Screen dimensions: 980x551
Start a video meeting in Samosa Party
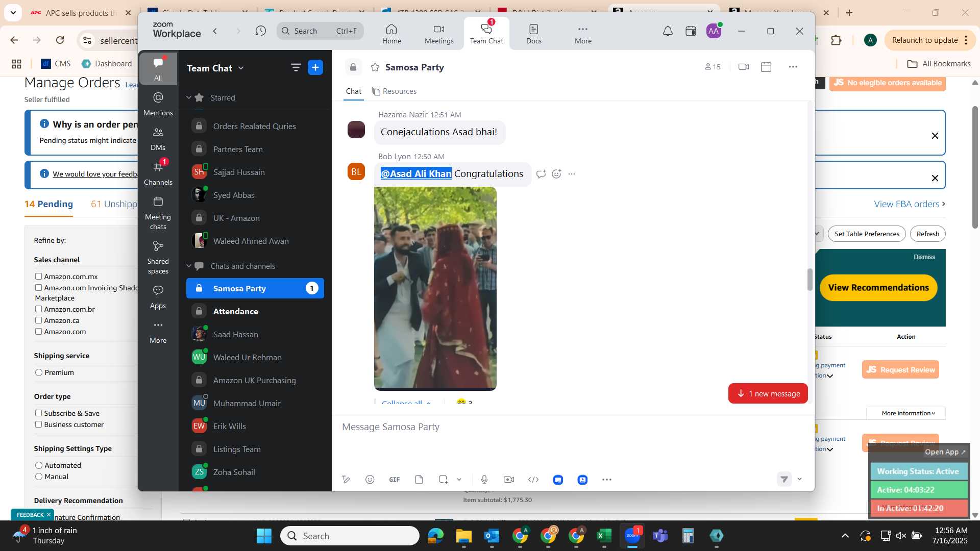pyautogui.click(x=744, y=67)
